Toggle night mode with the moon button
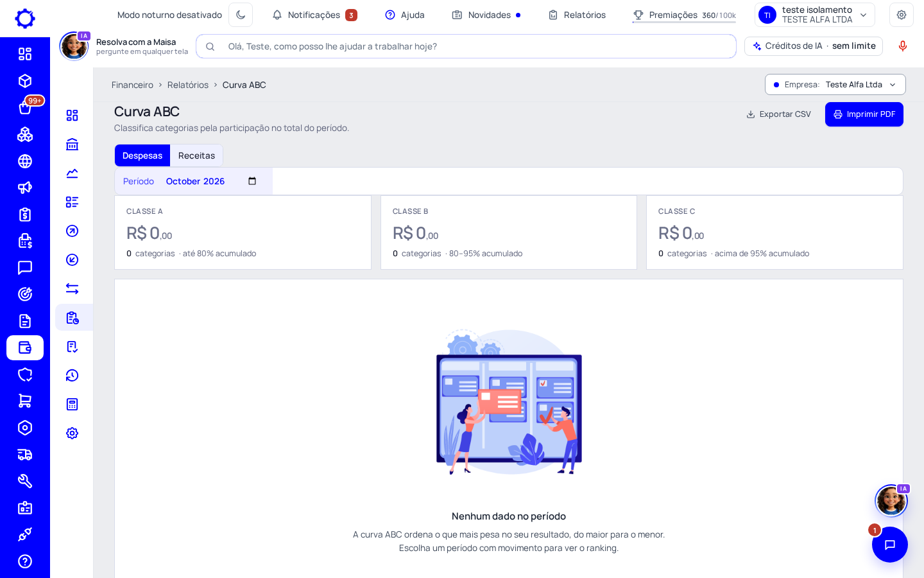924x578 pixels. click(241, 15)
